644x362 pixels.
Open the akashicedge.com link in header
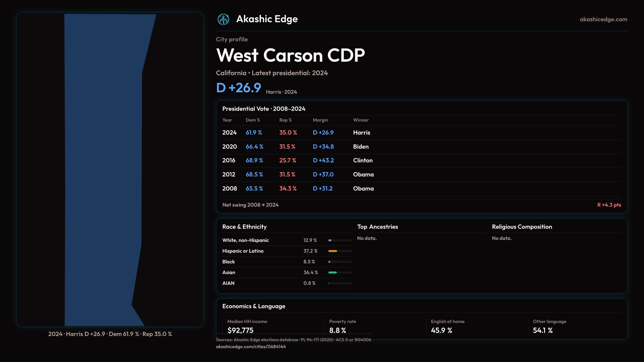click(603, 19)
